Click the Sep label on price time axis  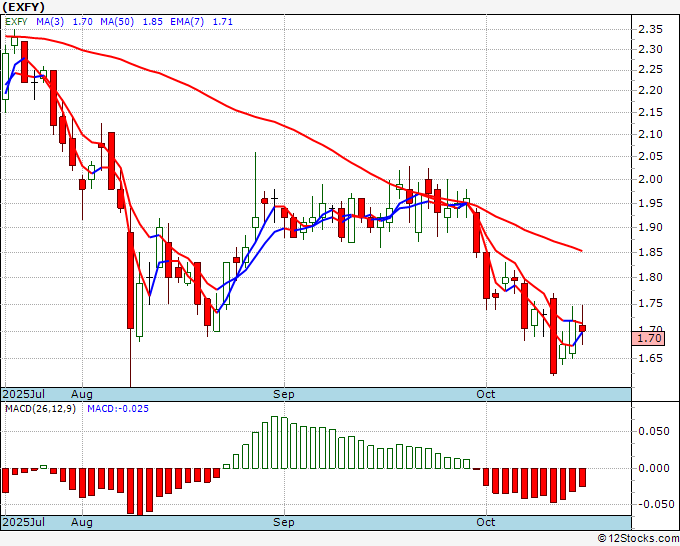coord(284,394)
